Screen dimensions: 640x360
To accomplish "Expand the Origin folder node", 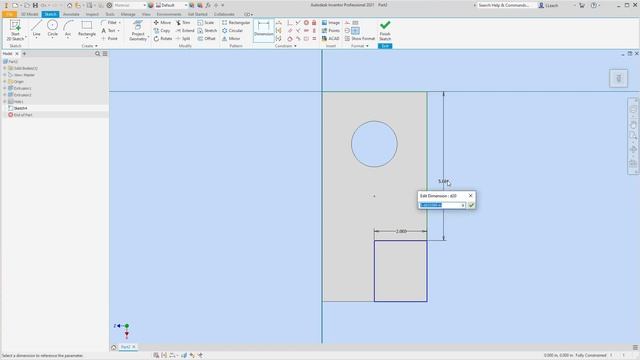I will tap(4, 82).
